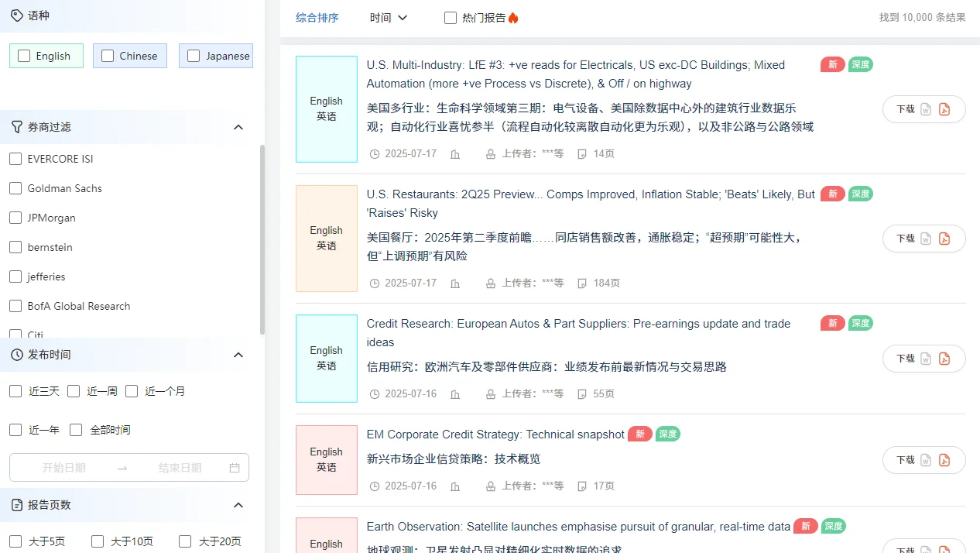Screen dimensions: 980x553
Task: Click the page-count icon beside 14页
Action: click(x=582, y=154)
